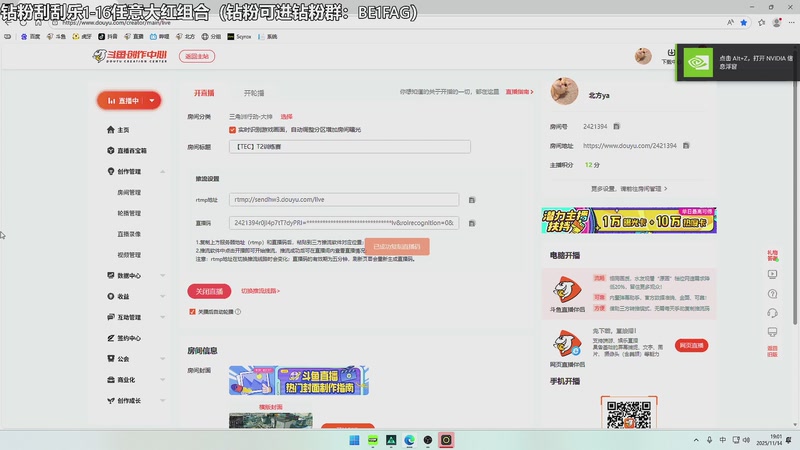This screenshot has height=450, width=800.
Task: Click the stream key field
Action: [x=344, y=223]
